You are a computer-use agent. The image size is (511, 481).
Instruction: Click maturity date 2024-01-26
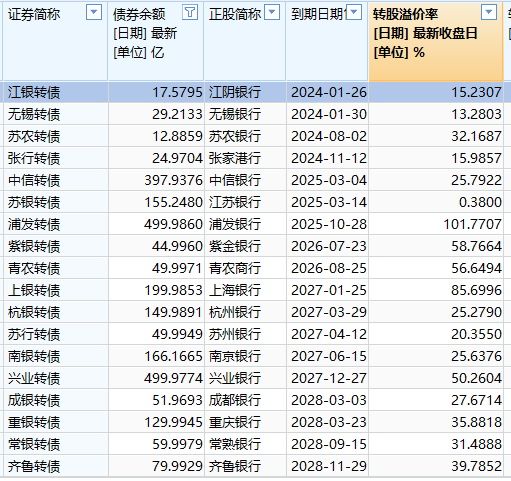click(328, 92)
